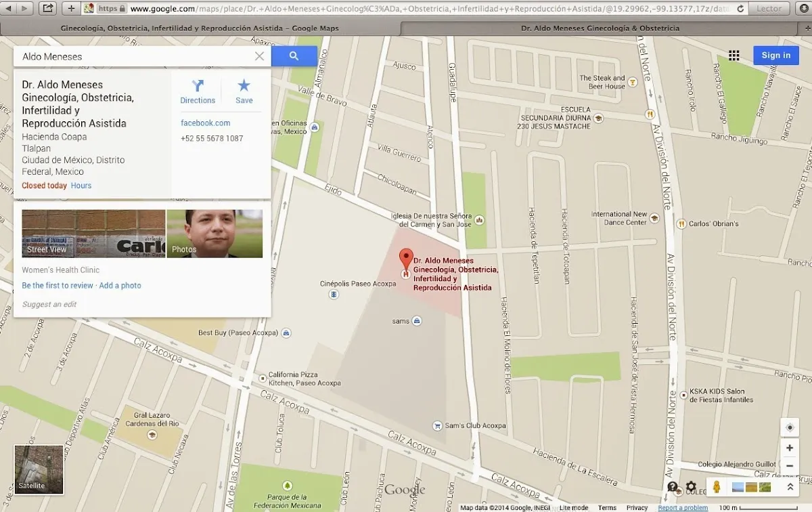The image size is (812, 512).
Task: Click the Safari add bookmark plus button
Action: click(x=71, y=8)
